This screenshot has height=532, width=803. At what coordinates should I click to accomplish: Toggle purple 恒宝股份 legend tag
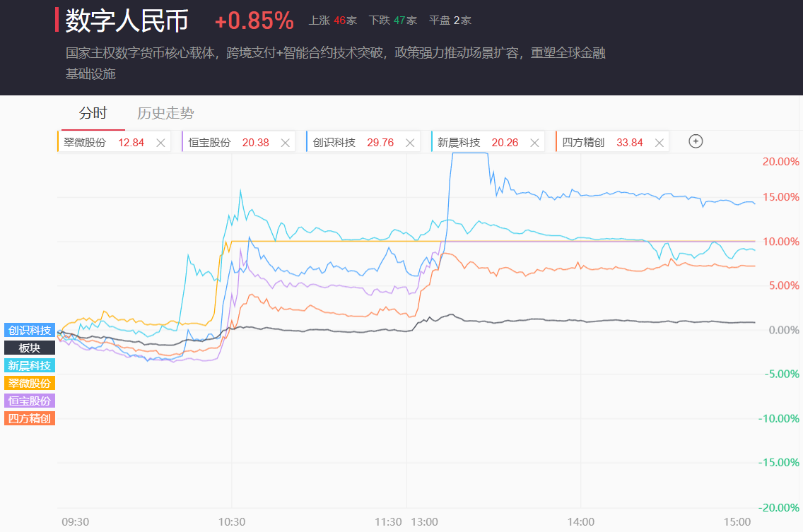[30, 401]
